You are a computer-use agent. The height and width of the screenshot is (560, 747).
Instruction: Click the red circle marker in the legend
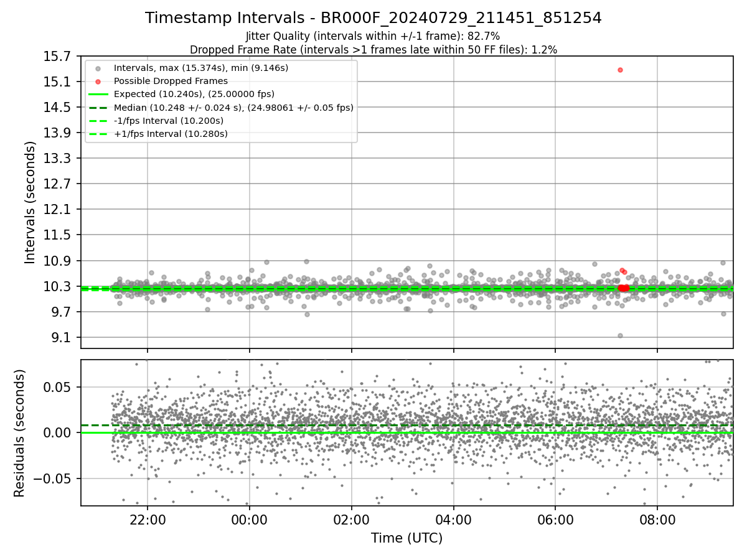[98, 82]
